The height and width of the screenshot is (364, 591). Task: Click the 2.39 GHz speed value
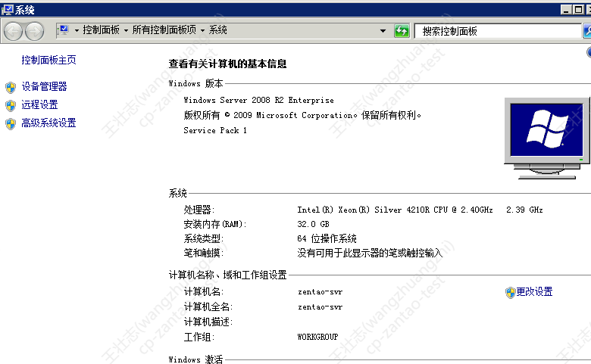tap(524, 210)
